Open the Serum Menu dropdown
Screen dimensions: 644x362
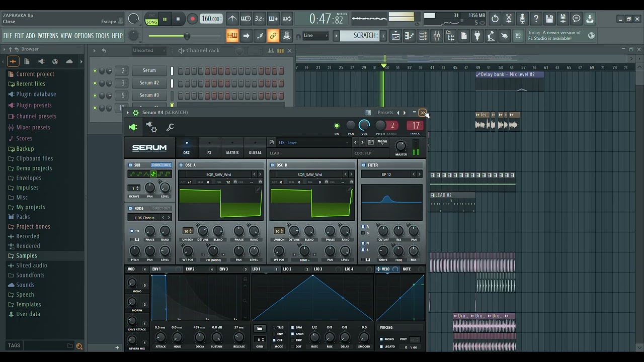coord(382,142)
